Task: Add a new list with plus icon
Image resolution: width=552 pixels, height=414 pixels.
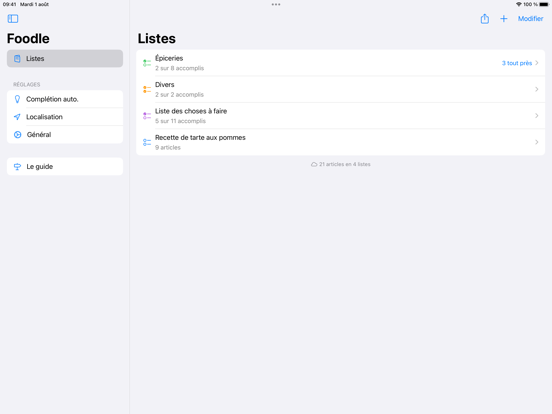Action: [x=504, y=19]
